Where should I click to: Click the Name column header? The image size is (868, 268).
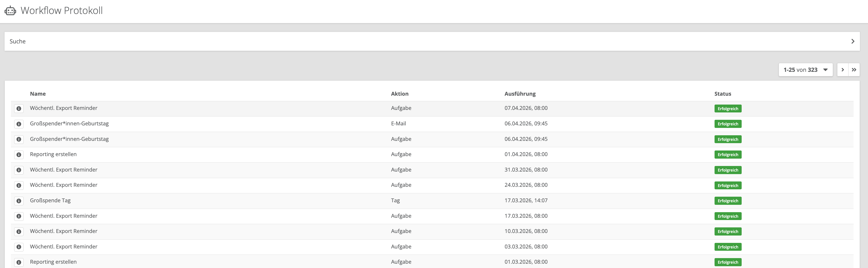[38, 94]
